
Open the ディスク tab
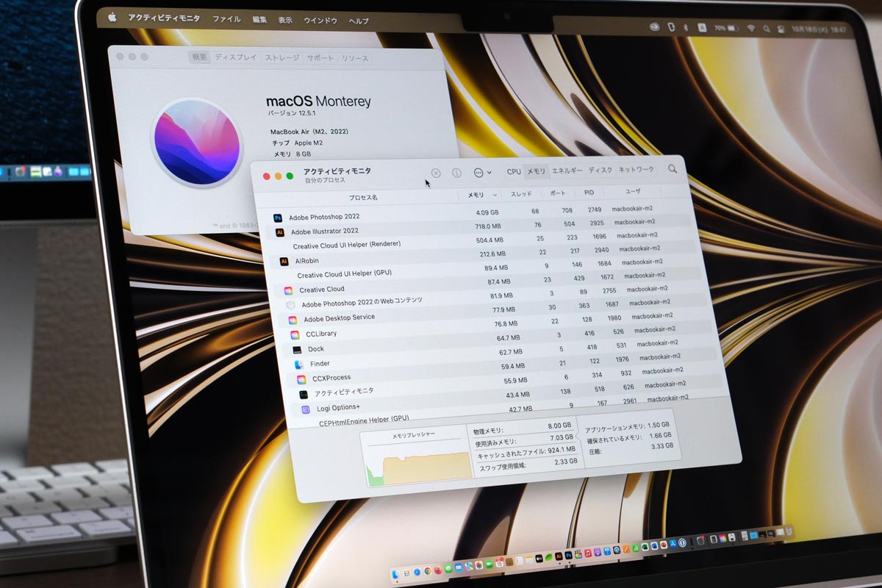tap(600, 170)
